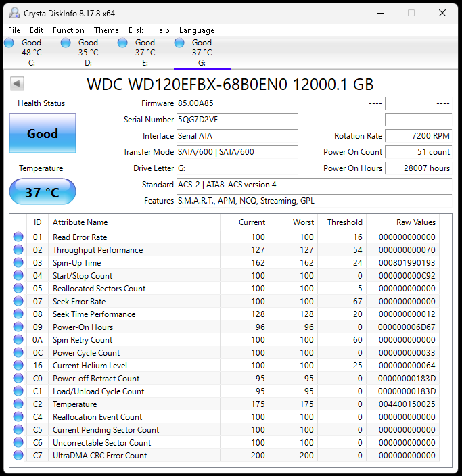
Task: Click the Features field
Action: point(314,201)
